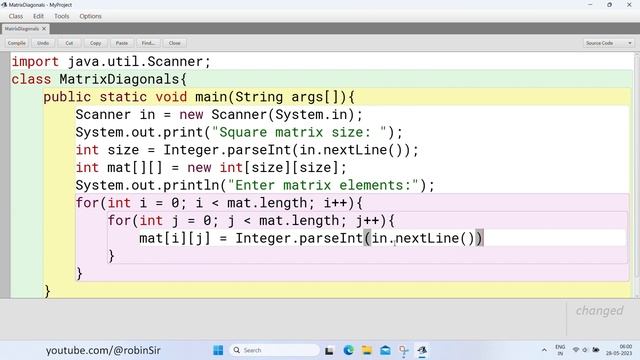Open the Snipping Tool taskbar icon
The height and width of the screenshot is (360, 640).
pos(404,350)
